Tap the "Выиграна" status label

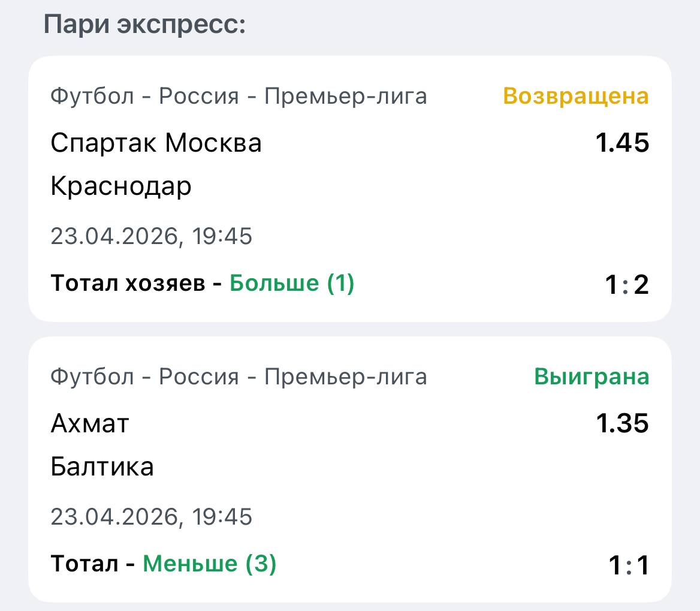click(591, 377)
